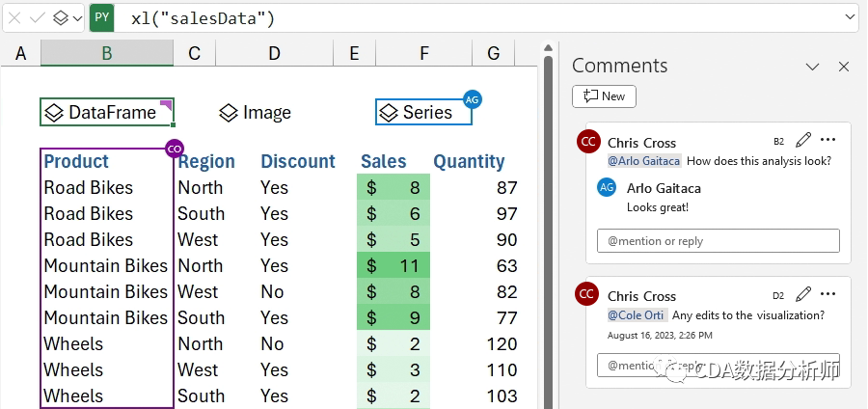Click the New comment button
The height and width of the screenshot is (409, 868).
coord(604,96)
